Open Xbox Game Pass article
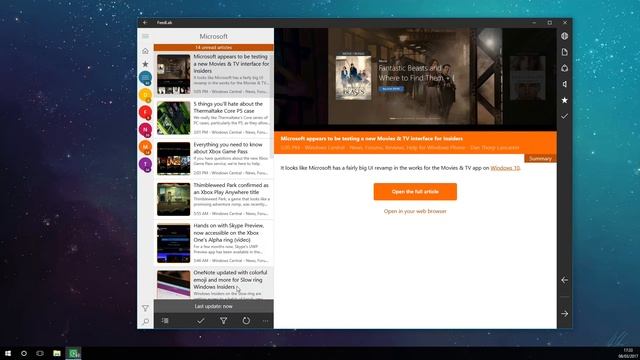The width and height of the screenshot is (640, 360). pos(213,158)
